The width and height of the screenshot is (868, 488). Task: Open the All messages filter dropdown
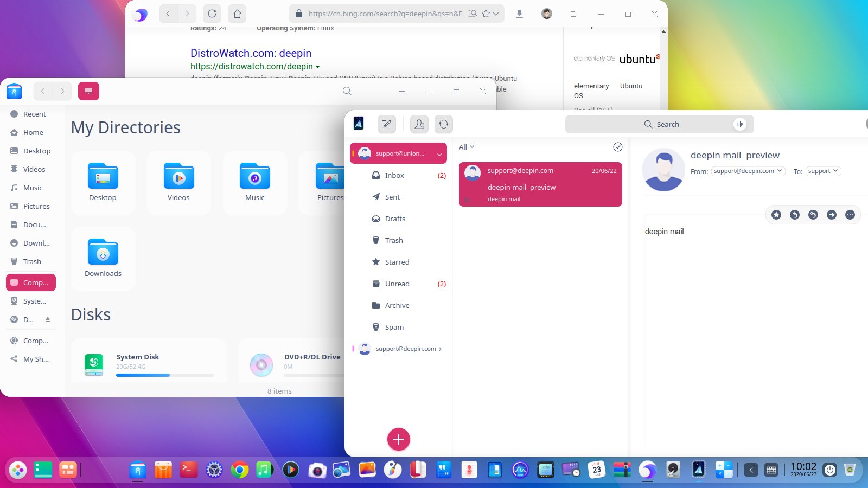(x=465, y=147)
